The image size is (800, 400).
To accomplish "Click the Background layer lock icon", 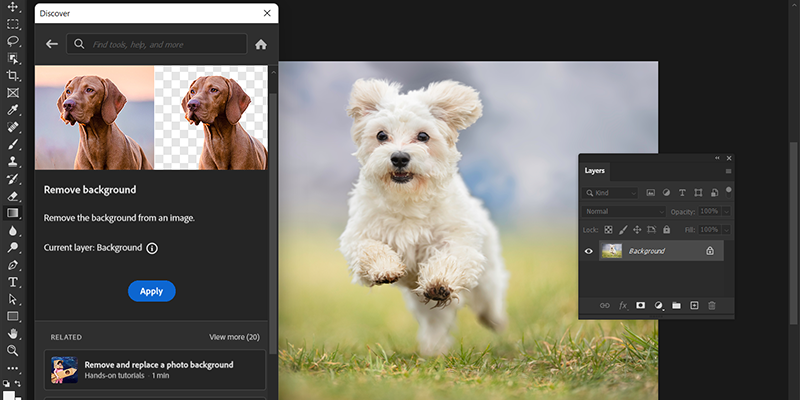I will click(x=710, y=251).
